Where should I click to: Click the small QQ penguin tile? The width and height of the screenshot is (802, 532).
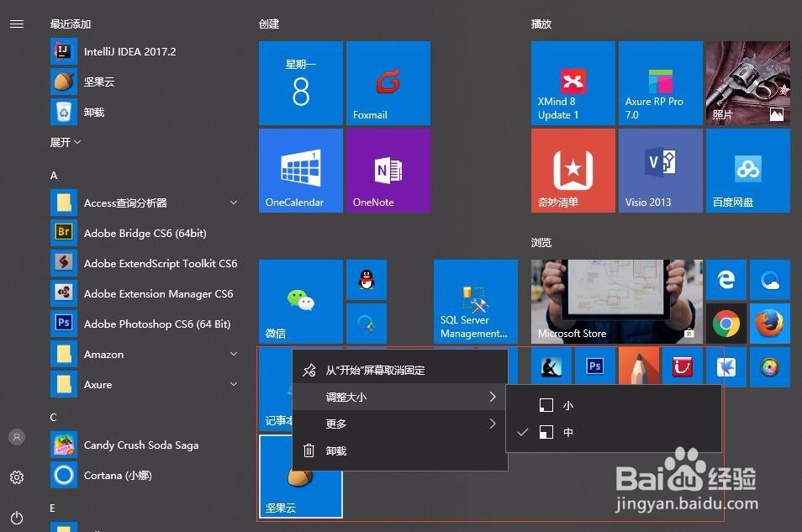(367, 280)
